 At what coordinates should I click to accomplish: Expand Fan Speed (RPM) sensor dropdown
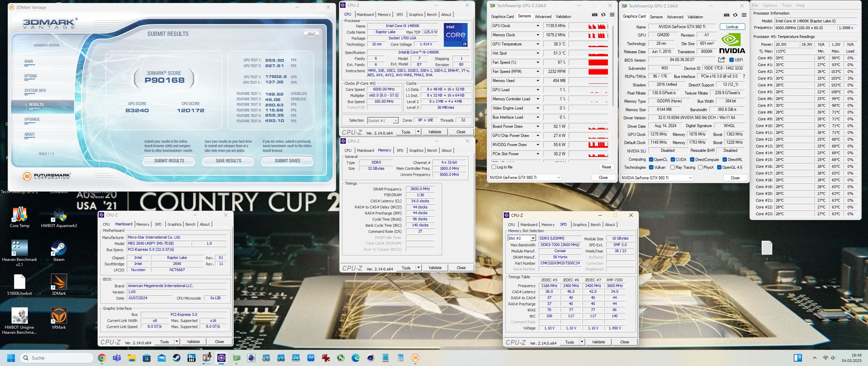538,72
